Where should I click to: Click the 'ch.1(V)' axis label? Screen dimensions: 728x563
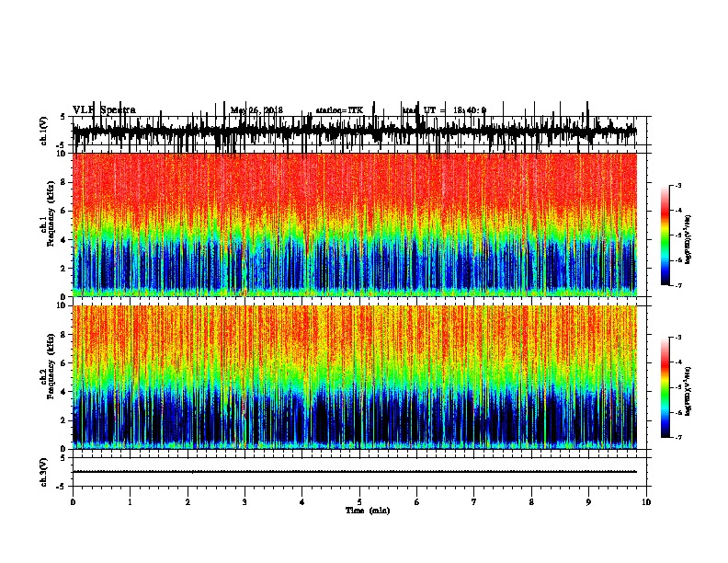pyautogui.click(x=44, y=131)
